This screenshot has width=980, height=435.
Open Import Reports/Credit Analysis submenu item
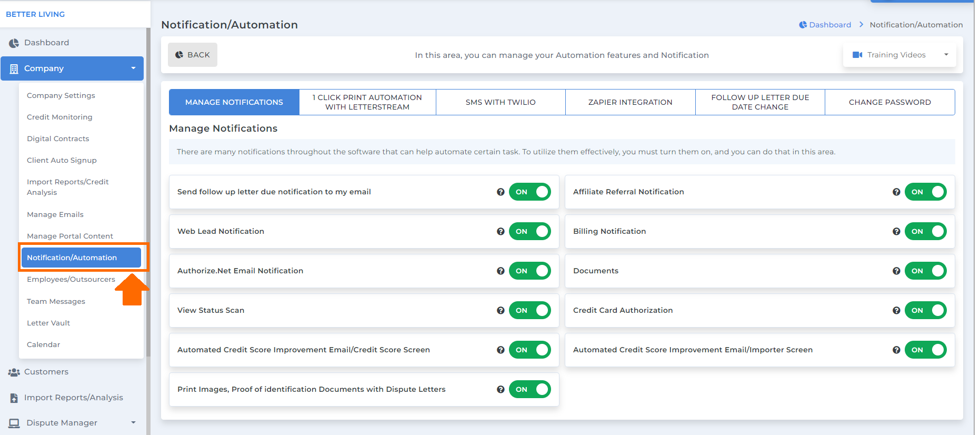pos(67,187)
